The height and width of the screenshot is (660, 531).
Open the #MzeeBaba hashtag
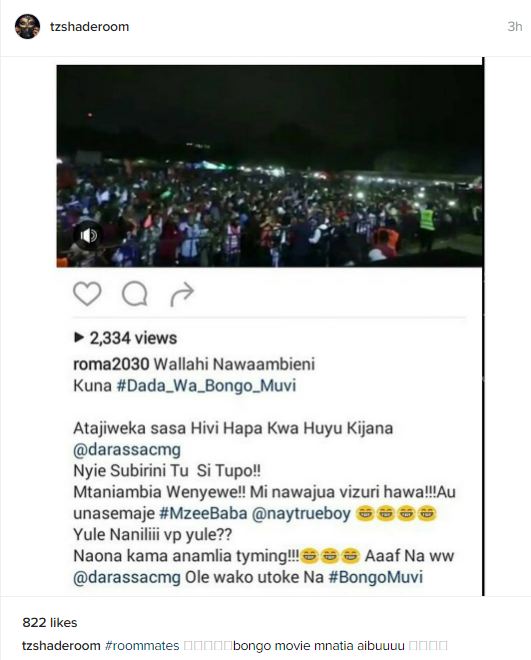point(203,514)
